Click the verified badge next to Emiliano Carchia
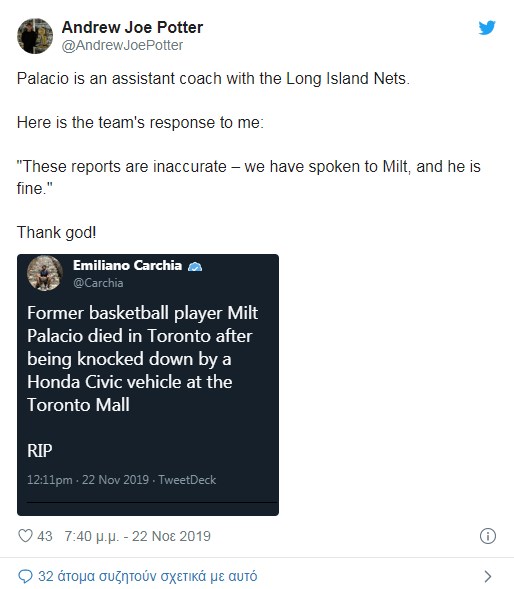Image resolution: width=514 pixels, height=589 pixels. coord(195,266)
